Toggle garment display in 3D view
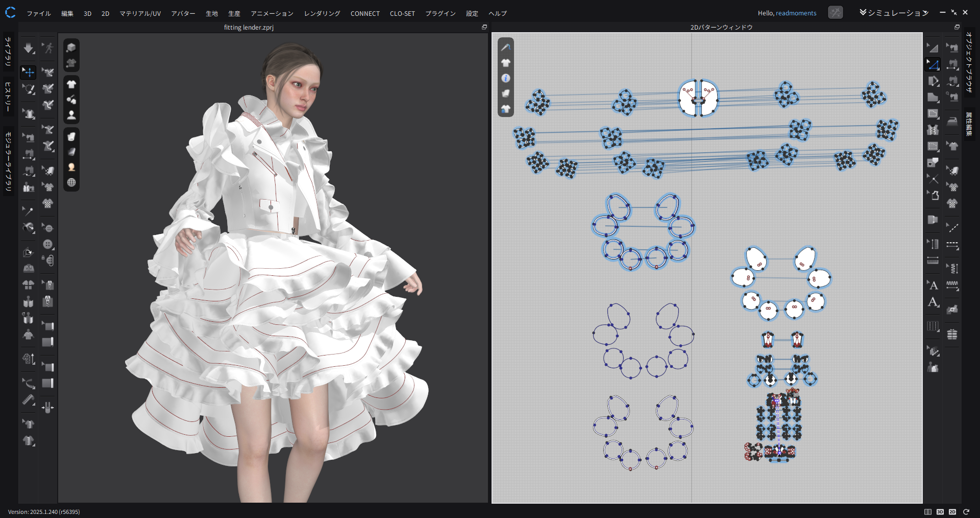The image size is (980, 518). [71, 84]
